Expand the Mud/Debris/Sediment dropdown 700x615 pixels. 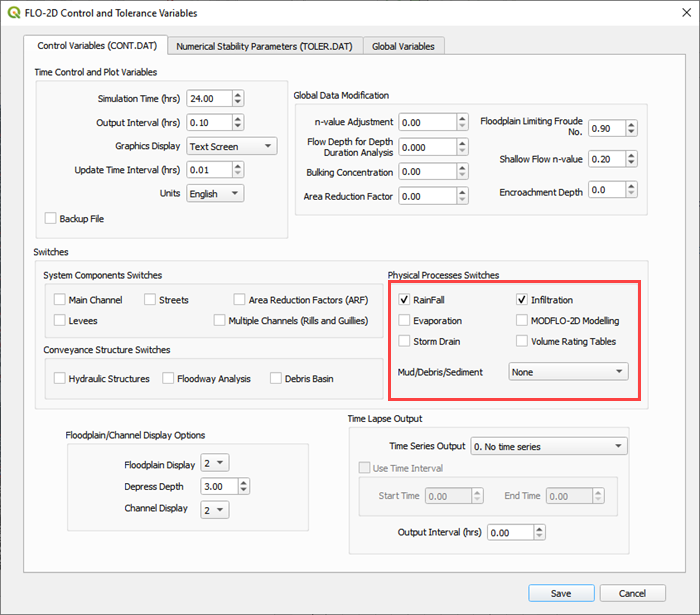click(567, 372)
